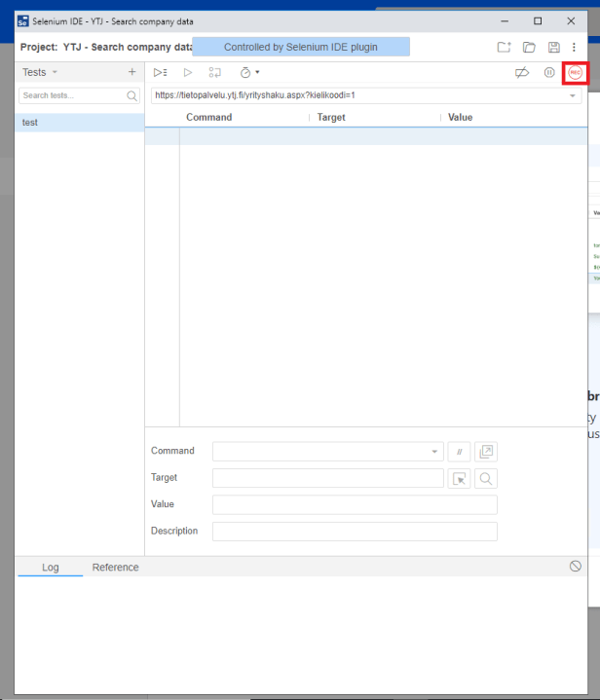Pause test execution
Image resolution: width=600 pixels, height=700 pixels.
(x=549, y=72)
